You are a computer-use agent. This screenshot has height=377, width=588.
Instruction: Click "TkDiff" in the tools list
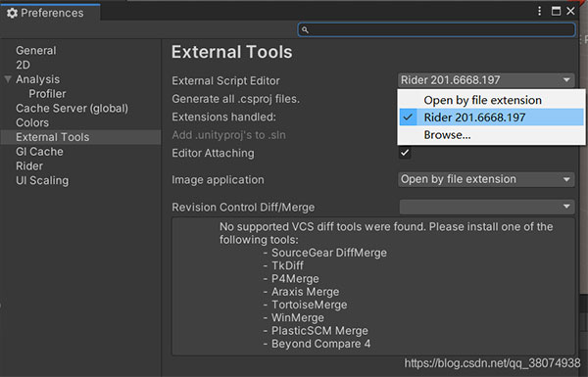287,265
